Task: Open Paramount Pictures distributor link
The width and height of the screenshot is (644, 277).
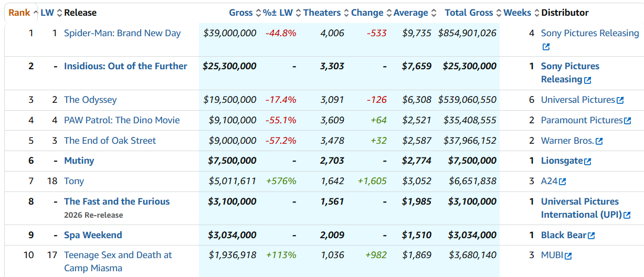Action: (582, 120)
